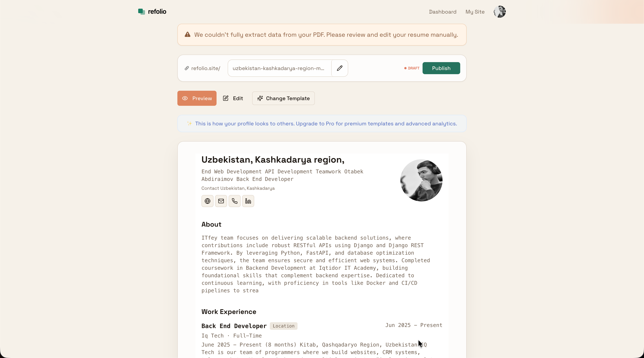Viewport: 644px width, 358px height.
Task: Click the eye icon on the Preview button
Action: (185, 98)
